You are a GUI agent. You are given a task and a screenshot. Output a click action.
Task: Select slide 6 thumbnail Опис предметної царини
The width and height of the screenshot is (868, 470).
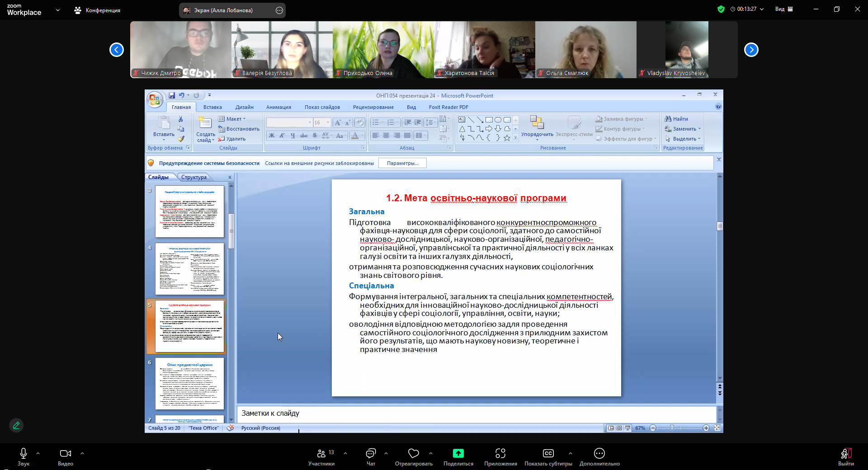pyautogui.click(x=189, y=384)
